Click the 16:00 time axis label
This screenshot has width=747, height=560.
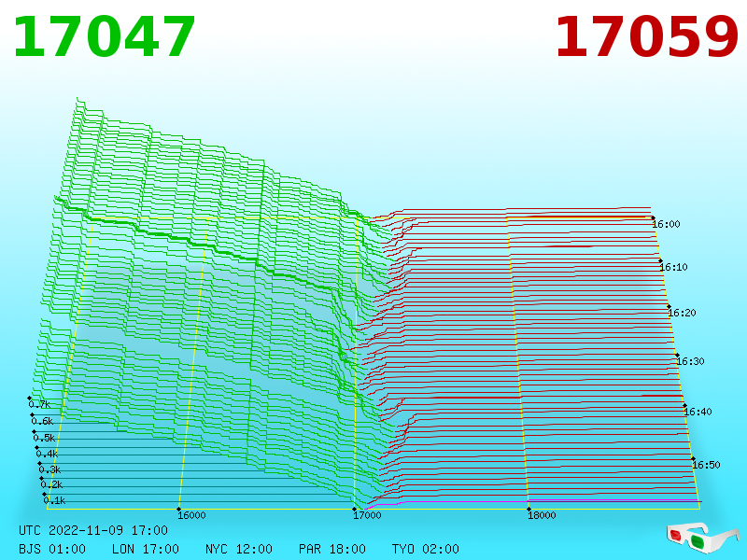click(x=666, y=224)
